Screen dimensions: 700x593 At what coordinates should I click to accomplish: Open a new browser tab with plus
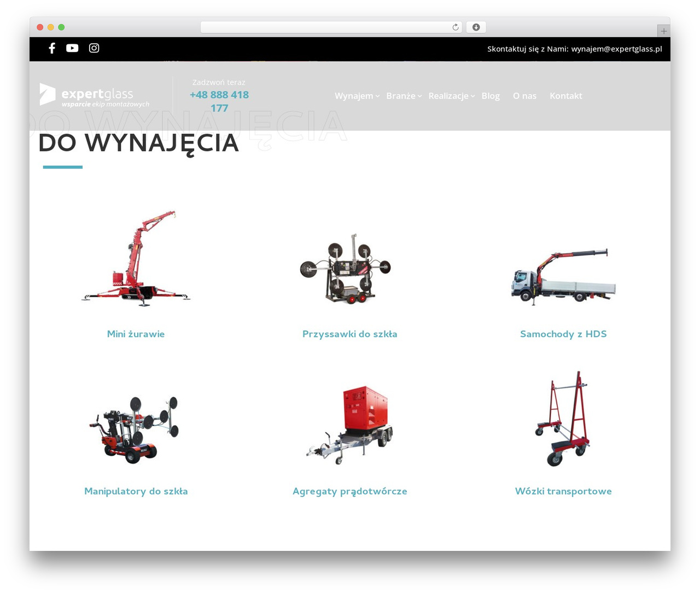point(664,31)
